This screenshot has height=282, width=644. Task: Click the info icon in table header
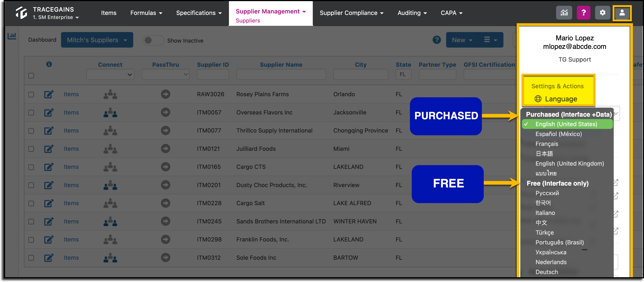(49, 64)
